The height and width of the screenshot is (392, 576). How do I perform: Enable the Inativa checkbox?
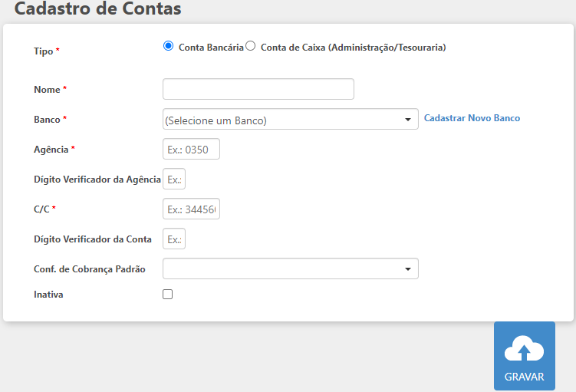[x=168, y=294]
